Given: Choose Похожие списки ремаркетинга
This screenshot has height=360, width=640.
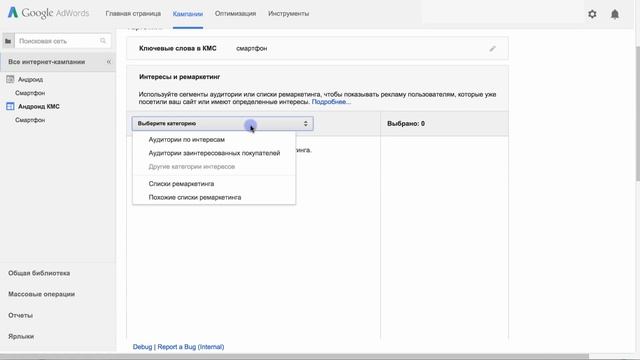Looking at the screenshot, I should coord(195,197).
